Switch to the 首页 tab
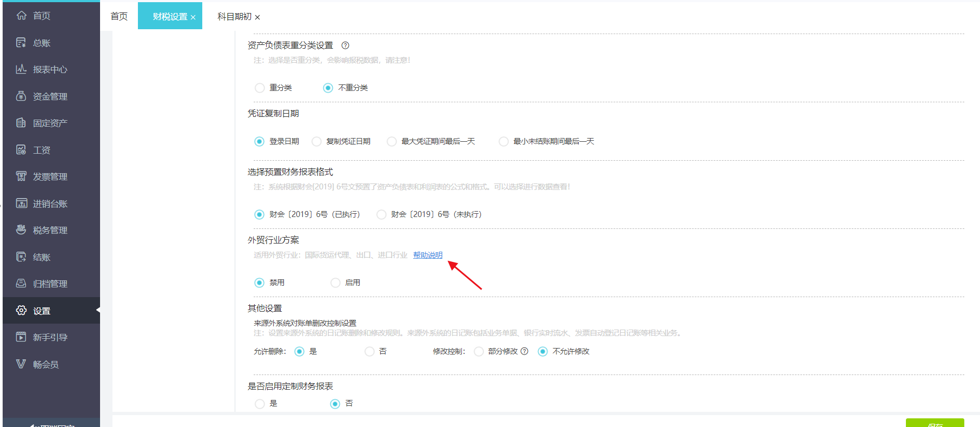This screenshot has height=427, width=980. coord(119,16)
